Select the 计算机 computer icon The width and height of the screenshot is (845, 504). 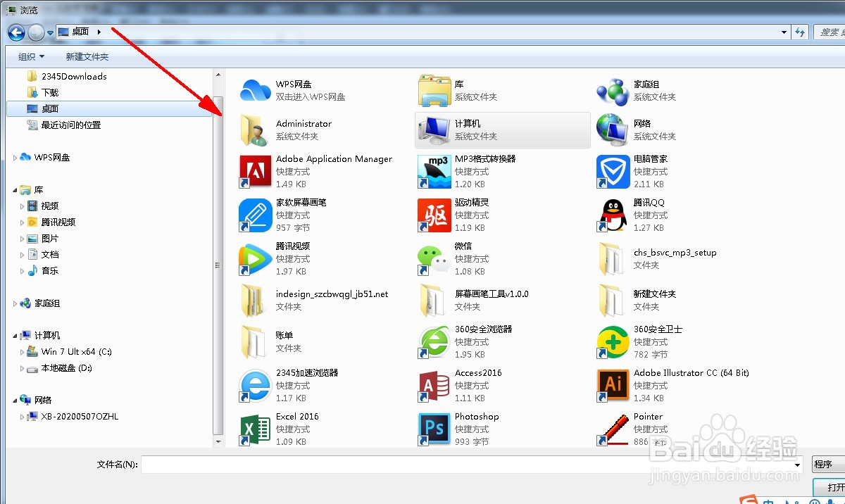(434, 130)
